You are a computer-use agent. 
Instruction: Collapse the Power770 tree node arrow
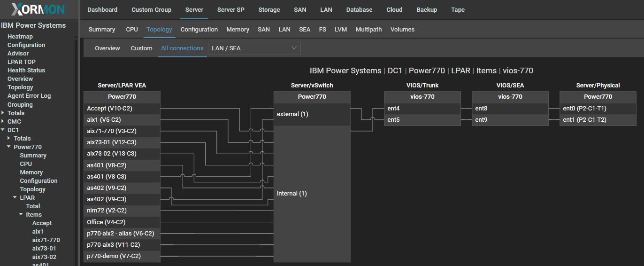click(x=9, y=147)
